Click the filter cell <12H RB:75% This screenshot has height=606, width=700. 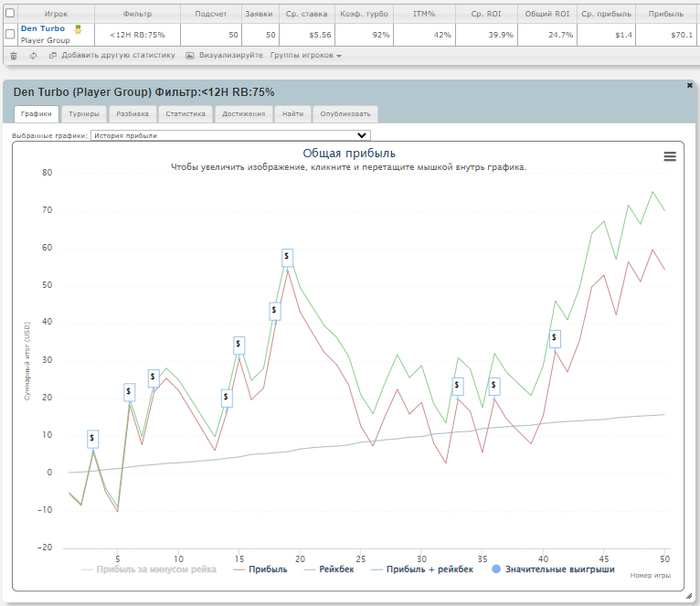point(138,35)
